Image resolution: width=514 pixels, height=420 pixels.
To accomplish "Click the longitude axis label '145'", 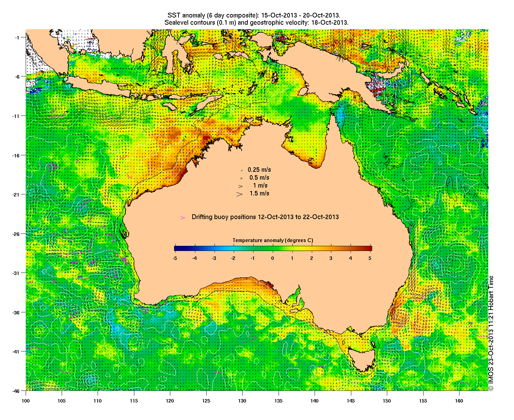I will click(x=351, y=401).
